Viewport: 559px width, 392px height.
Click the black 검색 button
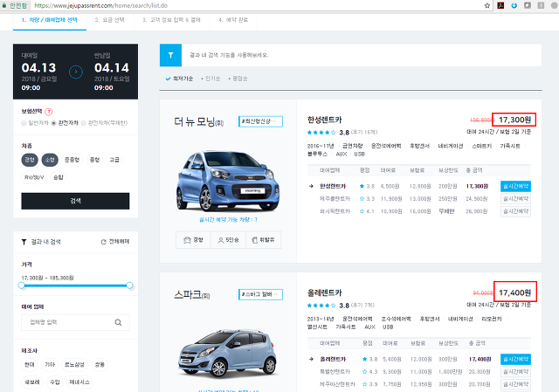coord(75,201)
